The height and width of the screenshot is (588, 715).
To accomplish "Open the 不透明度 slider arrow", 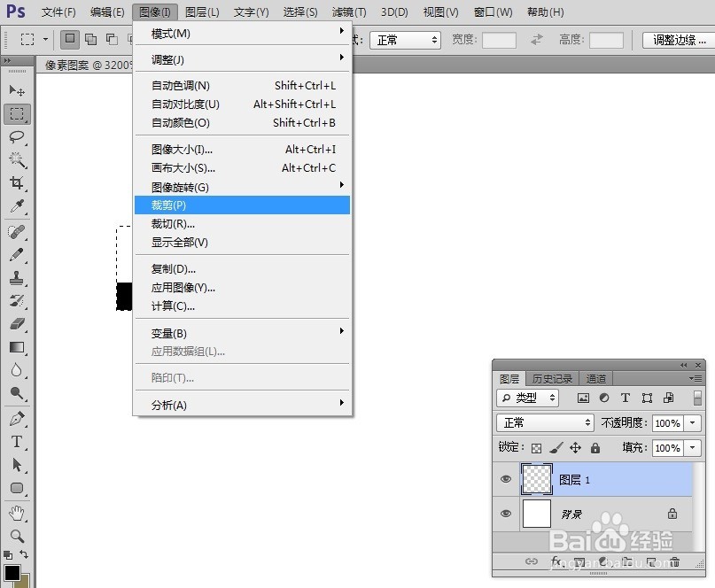I will [692, 423].
